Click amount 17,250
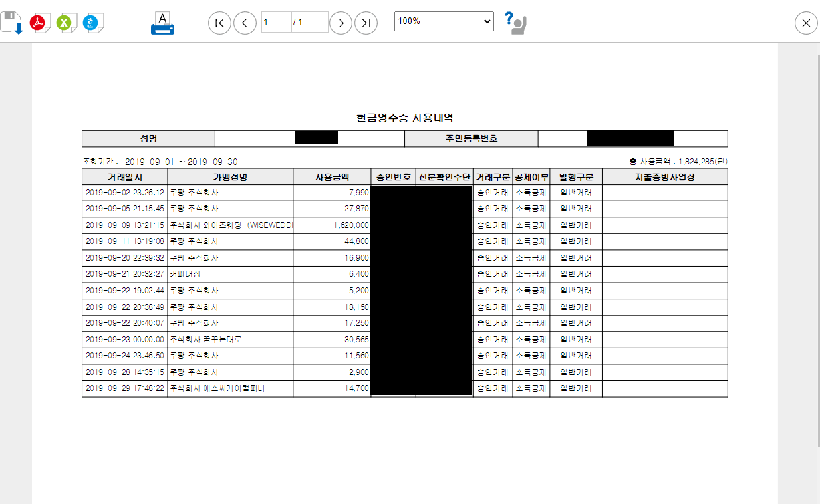The image size is (820, 504). click(x=356, y=323)
